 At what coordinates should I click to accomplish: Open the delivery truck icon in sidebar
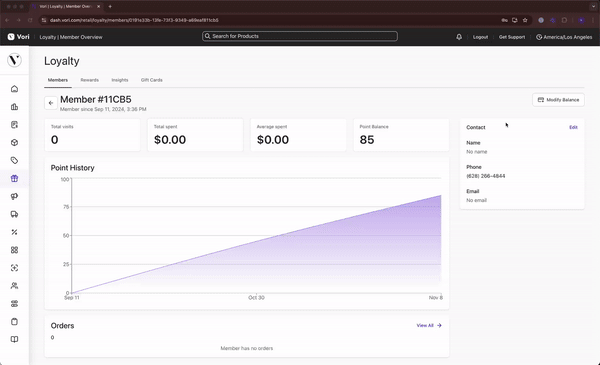[x=14, y=214]
